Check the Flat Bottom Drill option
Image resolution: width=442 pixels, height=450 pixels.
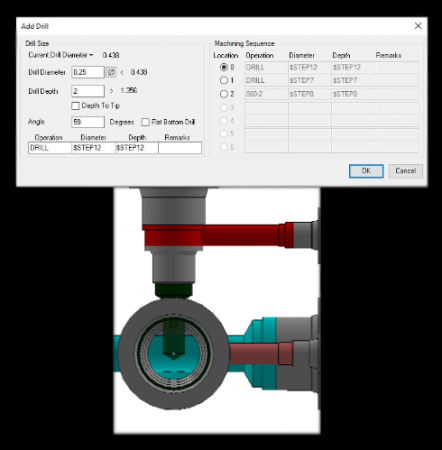point(145,122)
